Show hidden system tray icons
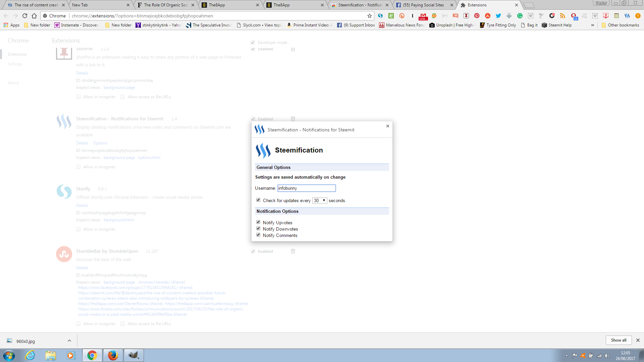The width and height of the screenshot is (644, 362). (567, 356)
